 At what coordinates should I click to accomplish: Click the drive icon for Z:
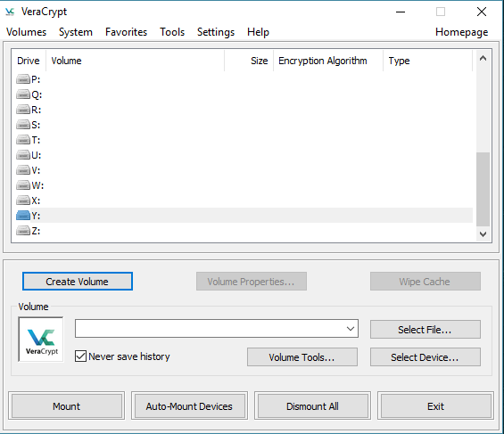tap(23, 231)
